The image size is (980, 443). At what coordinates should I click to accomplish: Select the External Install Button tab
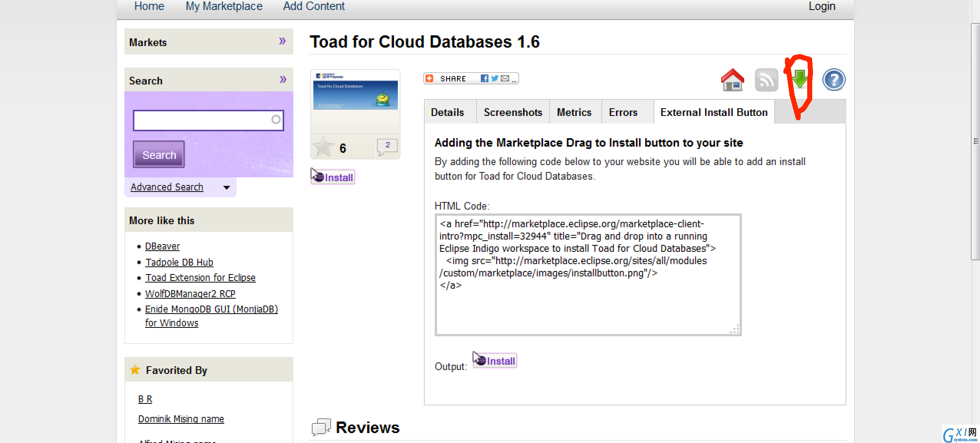point(714,112)
